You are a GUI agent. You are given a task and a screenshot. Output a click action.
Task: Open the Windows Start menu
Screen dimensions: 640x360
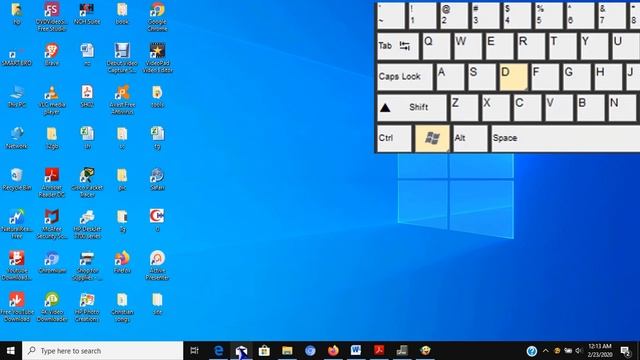point(11,351)
